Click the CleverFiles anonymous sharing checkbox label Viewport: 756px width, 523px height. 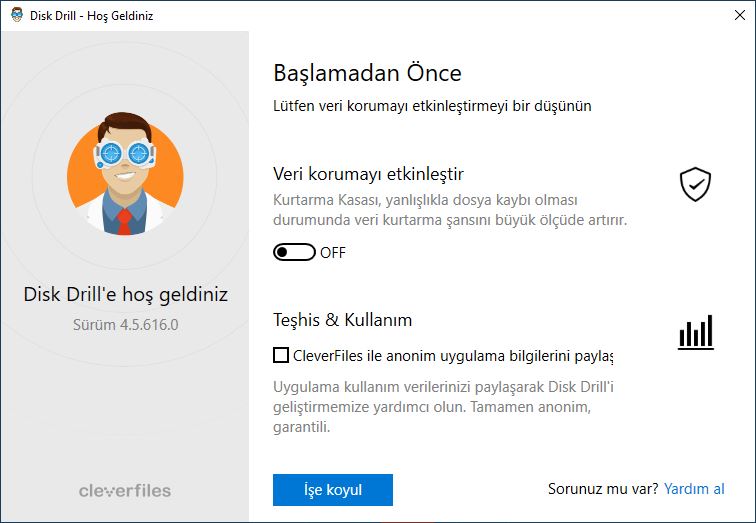pyautogui.click(x=453, y=356)
